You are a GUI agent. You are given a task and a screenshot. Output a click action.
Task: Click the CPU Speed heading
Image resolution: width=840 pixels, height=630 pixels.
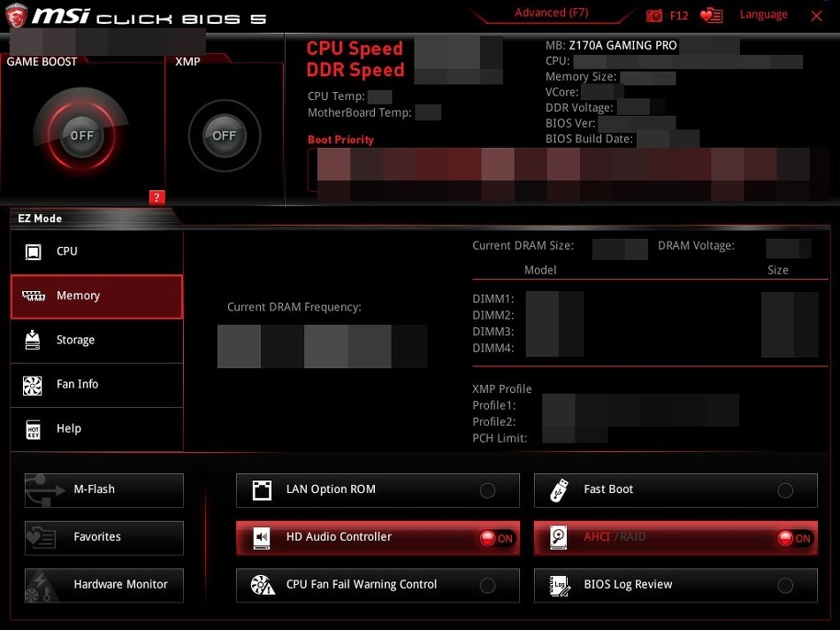pos(355,49)
